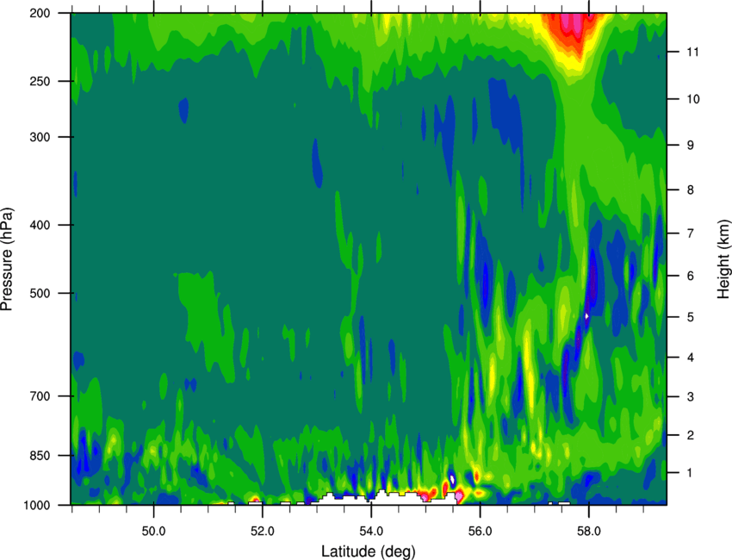The image size is (732, 560).
Task: Pick the 10 km height label
Action: [693, 99]
